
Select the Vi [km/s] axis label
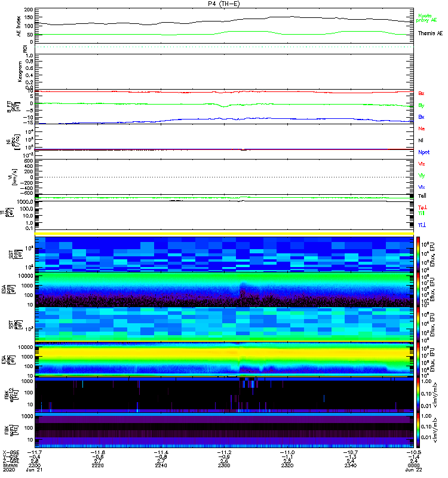pyautogui.click(x=14, y=177)
